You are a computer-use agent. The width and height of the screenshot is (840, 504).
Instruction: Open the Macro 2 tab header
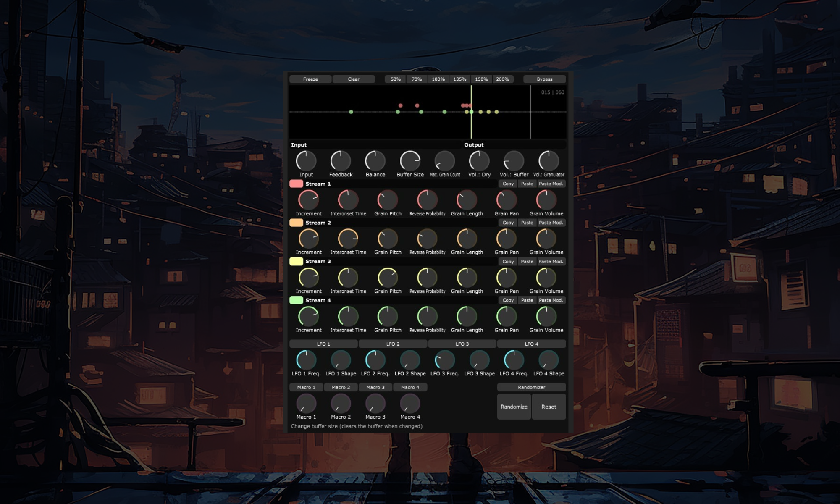click(341, 387)
